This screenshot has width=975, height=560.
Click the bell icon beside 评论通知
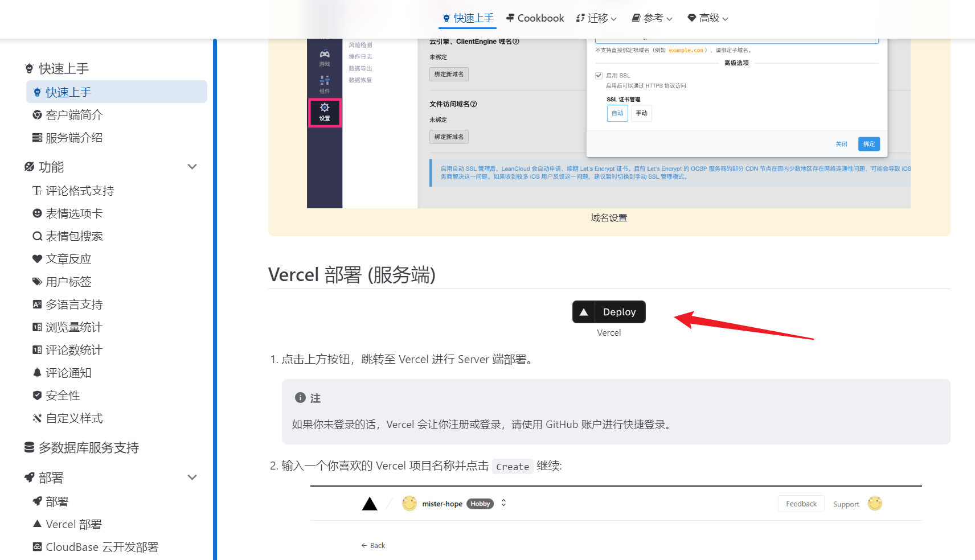(x=37, y=373)
